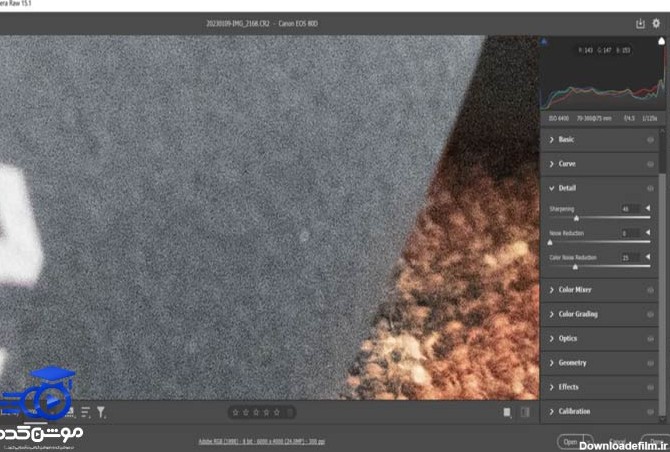The width and height of the screenshot is (670, 452).
Task: Expand the Sharpening options triangle
Action: [x=648, y=209]
